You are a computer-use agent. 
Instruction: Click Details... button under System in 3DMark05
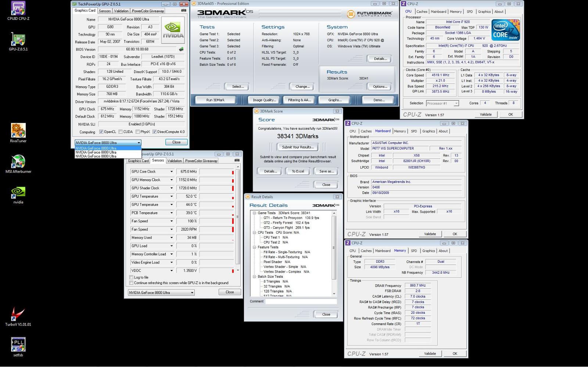380,59
